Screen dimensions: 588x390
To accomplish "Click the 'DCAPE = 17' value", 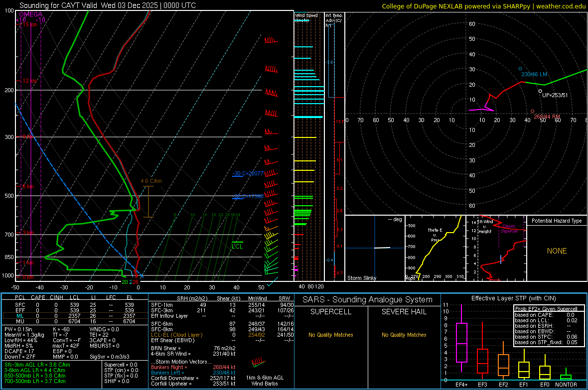I will 19,351.
